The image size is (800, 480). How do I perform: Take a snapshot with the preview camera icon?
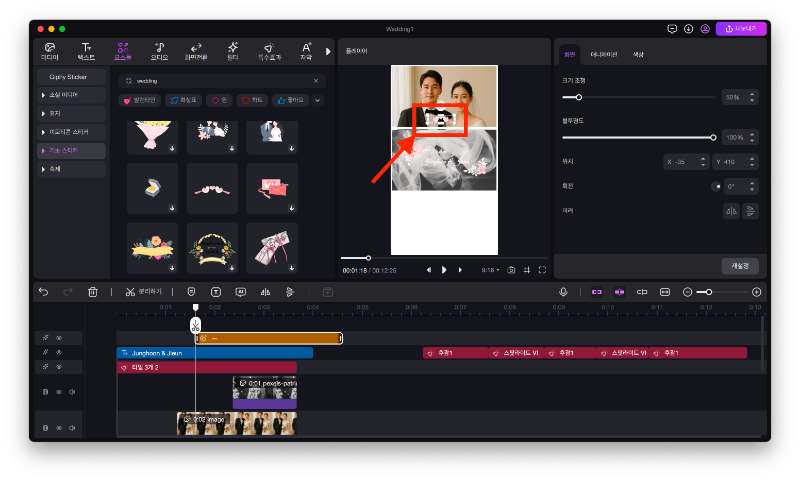tap(511, 270)
